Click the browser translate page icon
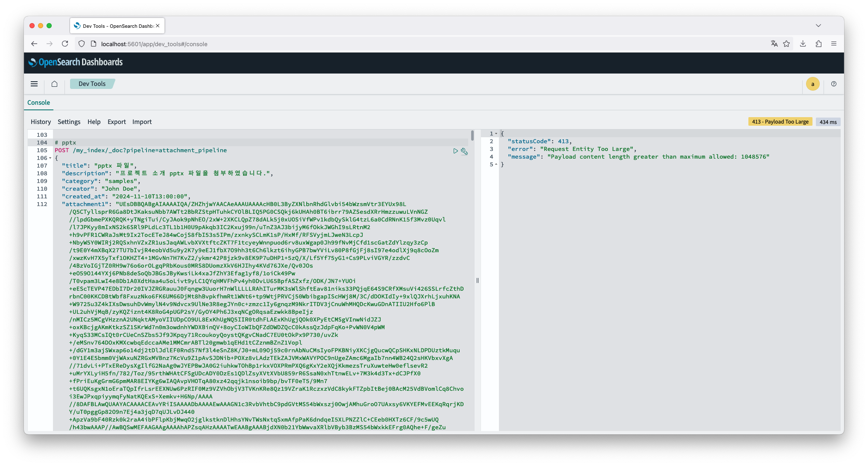Viewport: 868px width, 466px height. pyautogui.click(x=774, y=44)
